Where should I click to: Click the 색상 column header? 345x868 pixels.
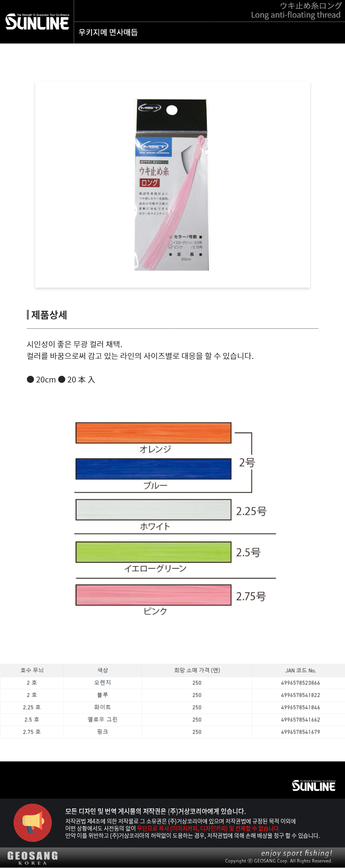click(x=103, y=670)
